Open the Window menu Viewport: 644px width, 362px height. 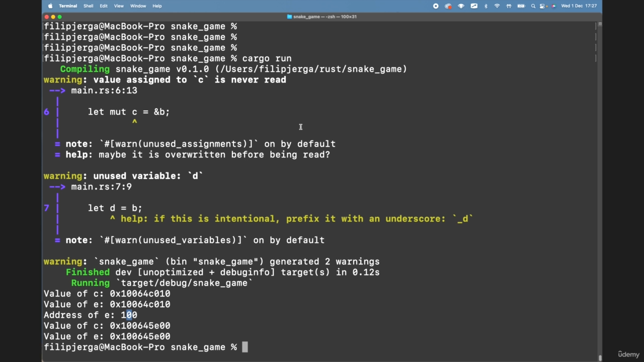138,6
